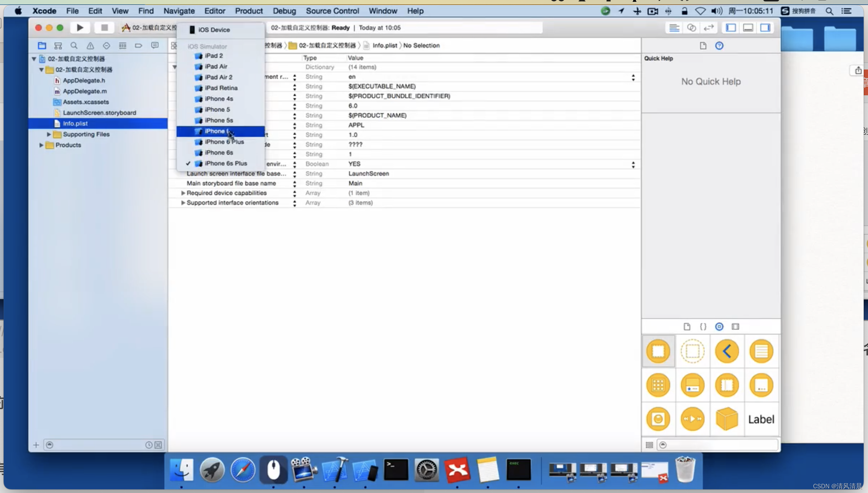
Task: Choose iPhone 6 Plus simulator
Action: tap(220, 142)
